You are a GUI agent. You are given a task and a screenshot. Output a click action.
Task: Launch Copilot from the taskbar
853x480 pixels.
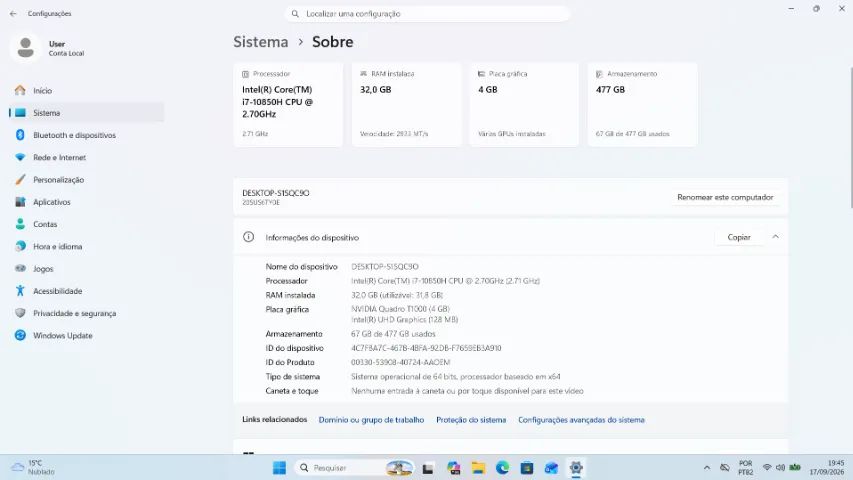tap(453, 468)
